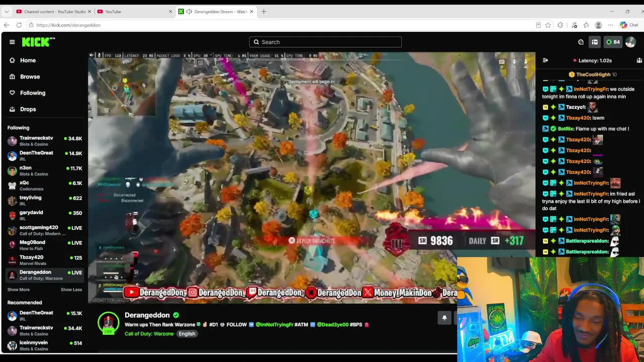Click Tbzay420's '!swm' chat username

(x=578, y=118)
